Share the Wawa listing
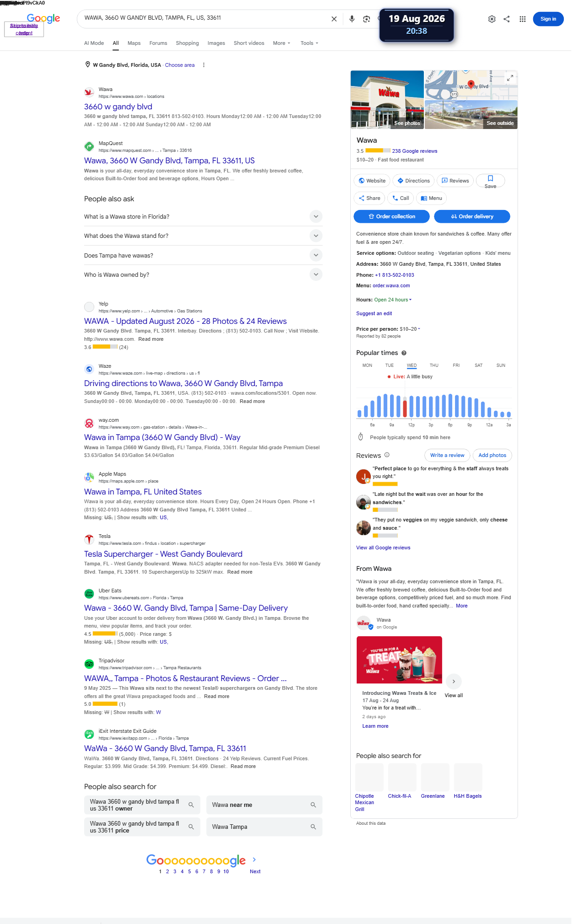 click(x=369, y=198)
